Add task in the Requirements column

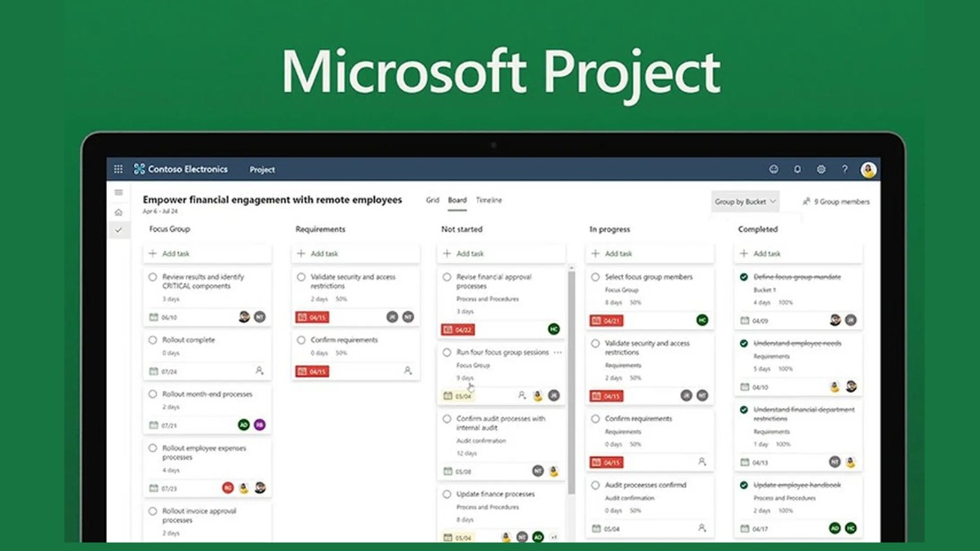(x=355, y=254)
